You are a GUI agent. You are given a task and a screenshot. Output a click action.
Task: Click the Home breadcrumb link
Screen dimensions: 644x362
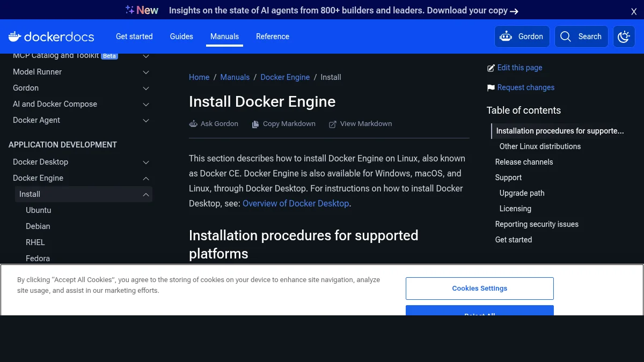coord(199,77)
